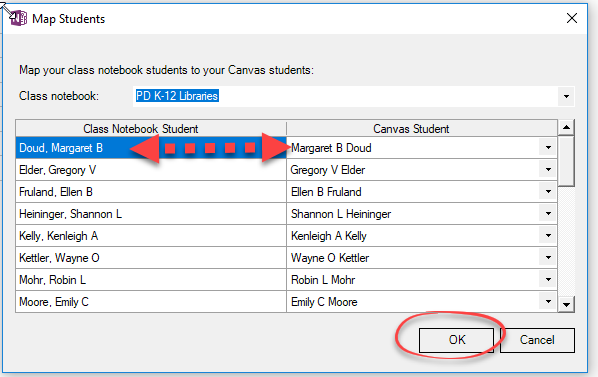598x377 pixels.
Task: Select the Kettler, Wayne O row
Action: click(x=151, y=258)
